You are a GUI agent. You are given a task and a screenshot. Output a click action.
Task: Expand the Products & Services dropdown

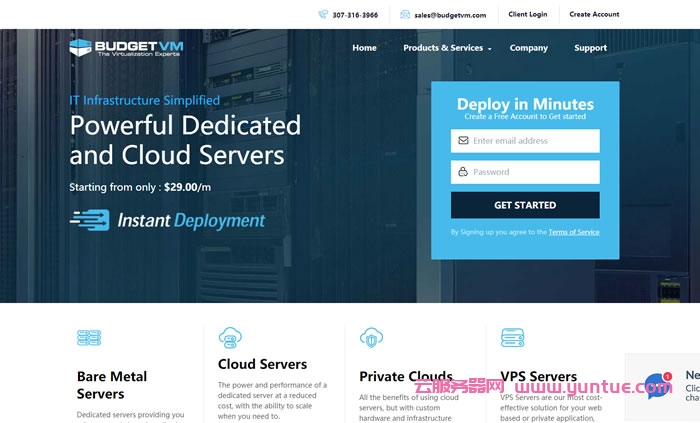(447, 48)
